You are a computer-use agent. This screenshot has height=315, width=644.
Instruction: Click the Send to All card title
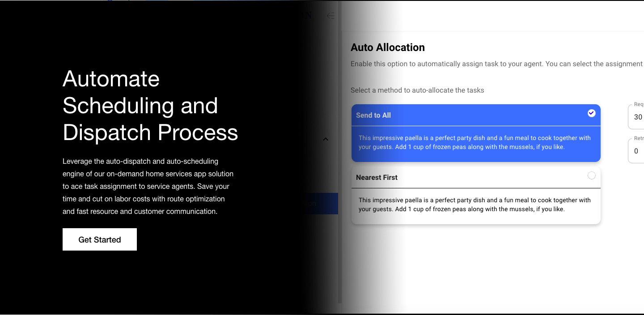373,115
